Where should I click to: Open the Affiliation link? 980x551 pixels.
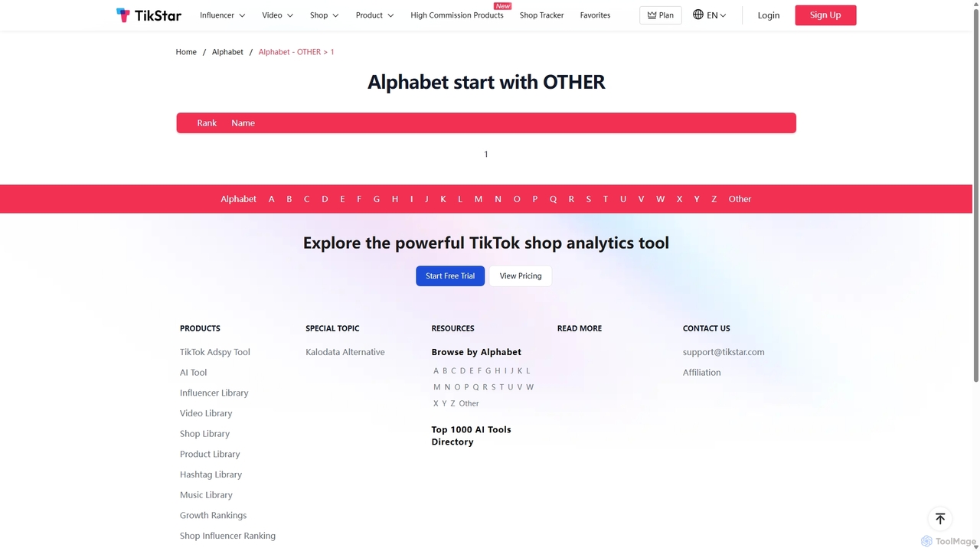coord(702,373)
